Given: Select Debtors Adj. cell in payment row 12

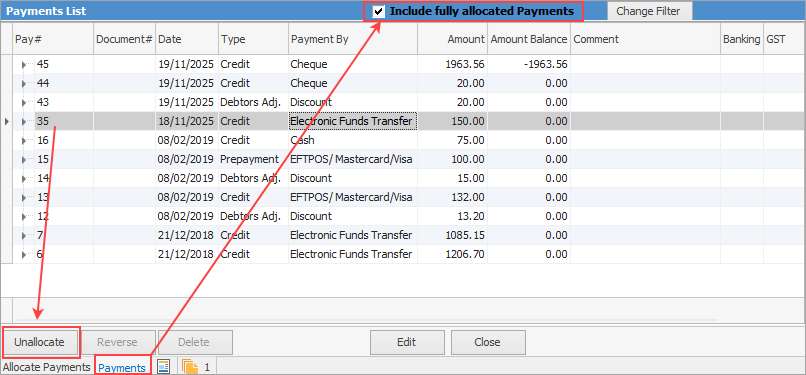Looking at the screenshot, I should coord(253,217).
